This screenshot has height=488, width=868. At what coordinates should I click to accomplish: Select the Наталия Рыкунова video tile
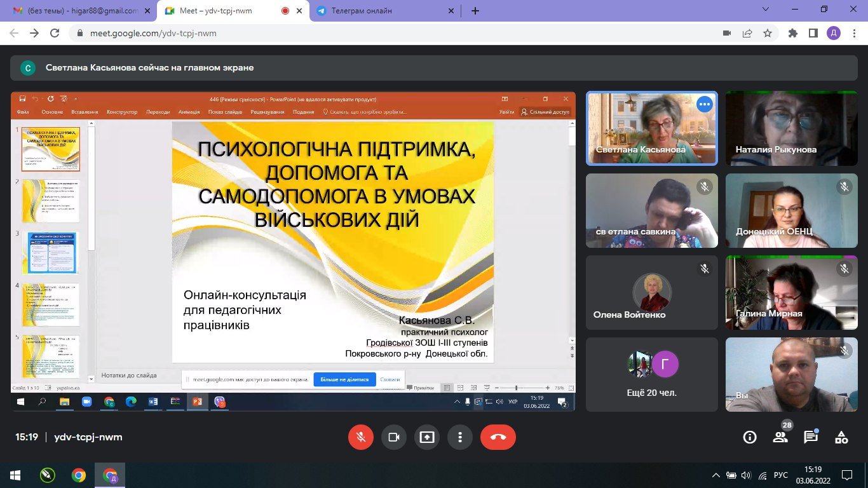[x=792, y=128]
